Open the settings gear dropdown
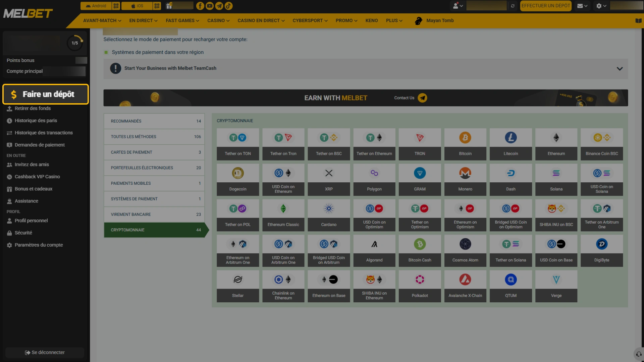This screenshot has height=362, width=644. point(601,6)
